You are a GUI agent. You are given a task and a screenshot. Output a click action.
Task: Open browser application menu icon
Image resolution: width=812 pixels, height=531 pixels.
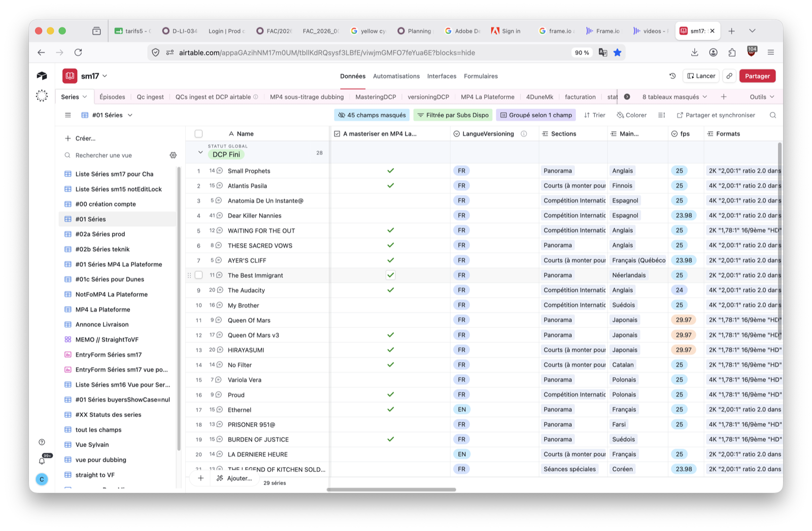tap(771, 52)
